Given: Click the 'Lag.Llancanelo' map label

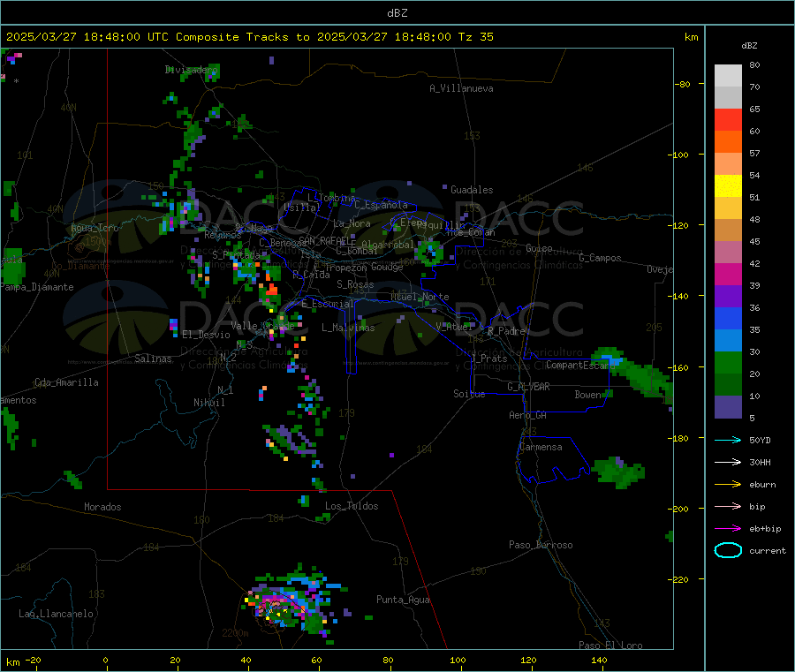Looking at the screenshot, I should coord(56,615).
